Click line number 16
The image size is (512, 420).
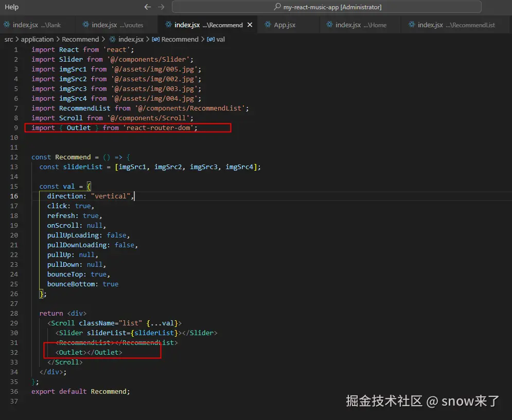click(x=14, y=196)
